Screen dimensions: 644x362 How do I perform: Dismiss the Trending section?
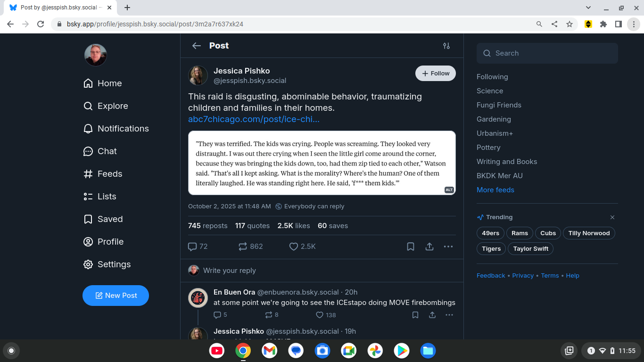pos(612,217)
